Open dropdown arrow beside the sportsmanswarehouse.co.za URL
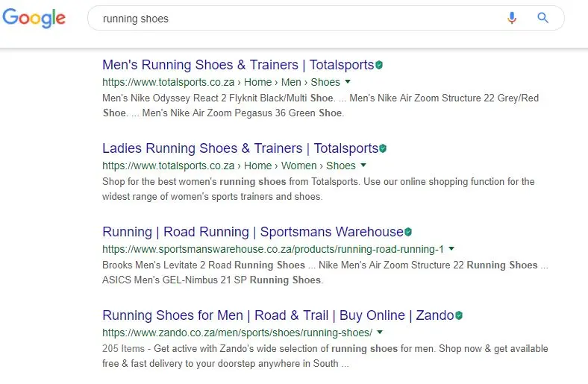The image size is (588, 384). click(x=451, y=249)
